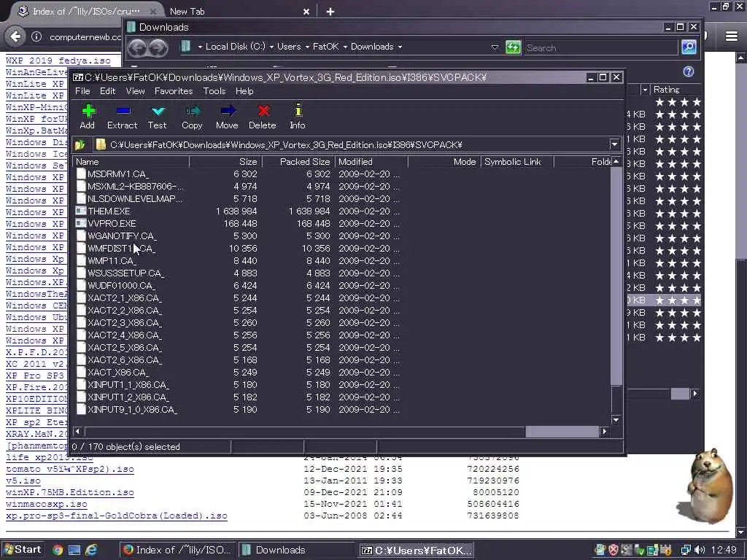The width and height of the screenshot is (747, 560).
Task: Click the Info toolbar button
Action: pyautogui.click(x=298, y=117)
